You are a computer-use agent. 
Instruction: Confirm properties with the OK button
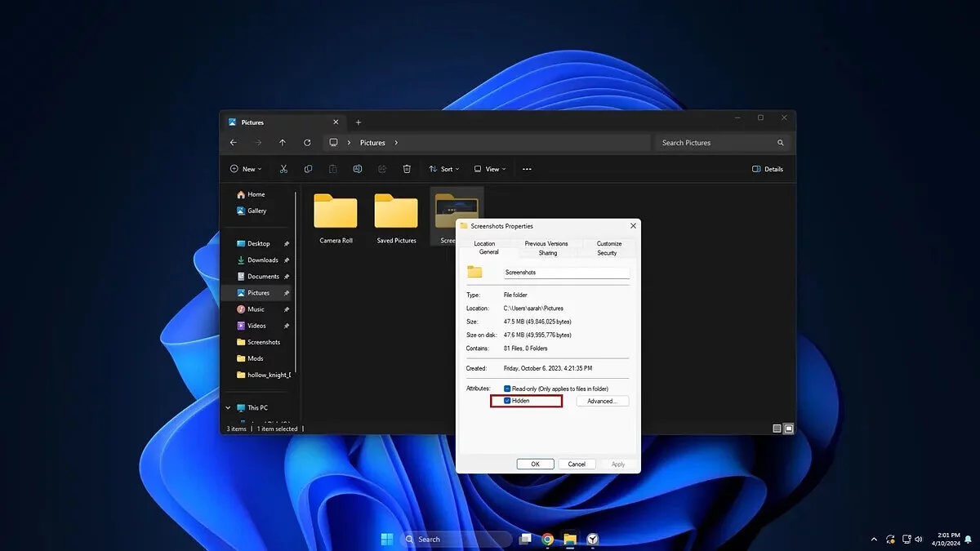[535, 464]
